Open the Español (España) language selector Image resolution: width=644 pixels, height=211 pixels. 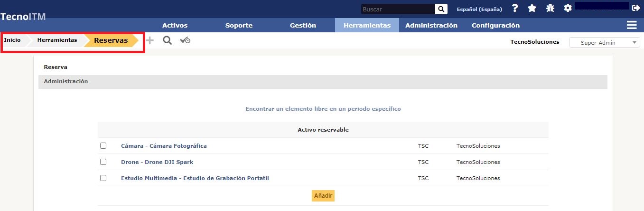click(479, 10)
